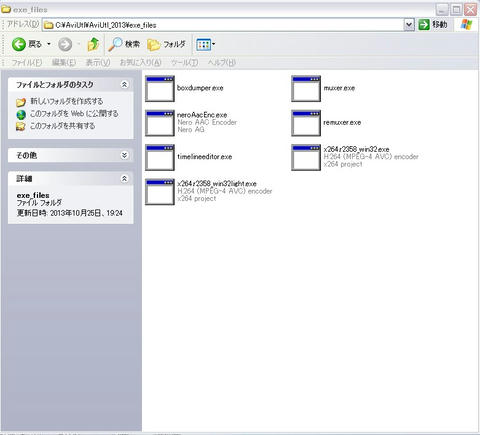The image size is (480, 435).
Task: Open the Edit (編集) menu
Action: (64, 62)
